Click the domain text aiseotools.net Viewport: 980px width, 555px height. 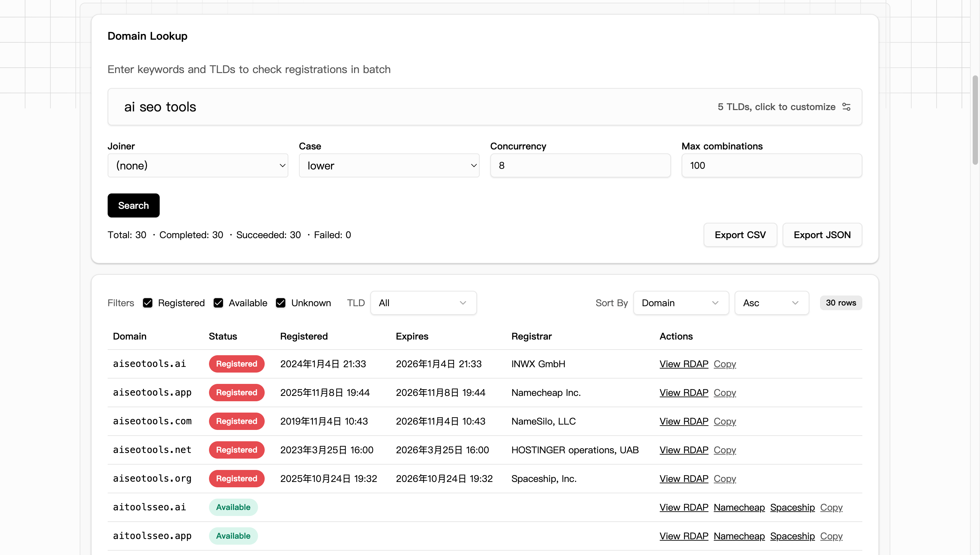point(152,450)
